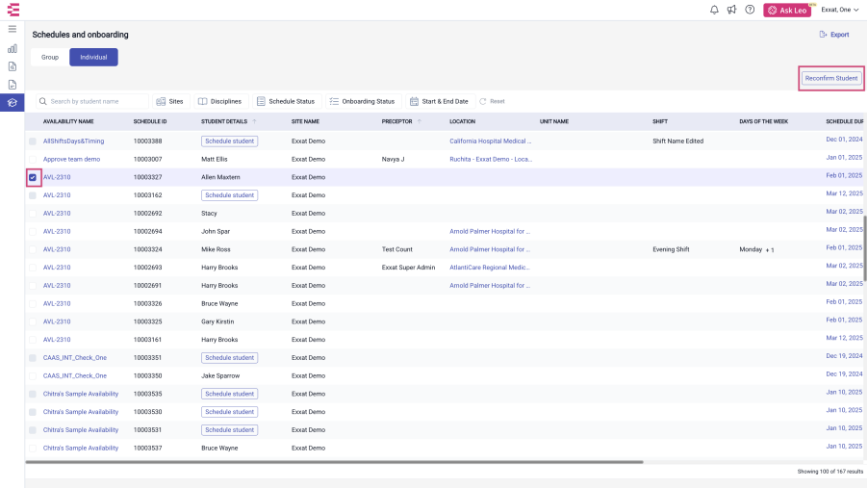Check the checkbox for Mike Ross's row
Viewport: 868px width, 488px height.
point(33,249)
